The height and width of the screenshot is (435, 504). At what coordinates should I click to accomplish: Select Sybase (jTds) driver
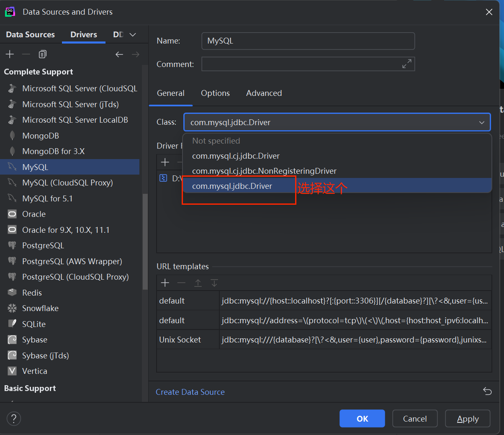tap(69, 355)
